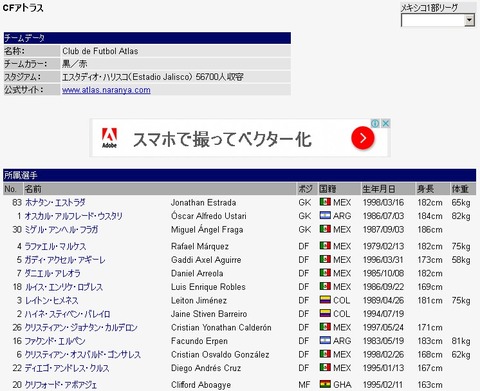The height and width of the screenshot is (391, 480).
Task: Open player オスカル・アルフレード・ウスタリ link
Action: (x=74, y=216)
